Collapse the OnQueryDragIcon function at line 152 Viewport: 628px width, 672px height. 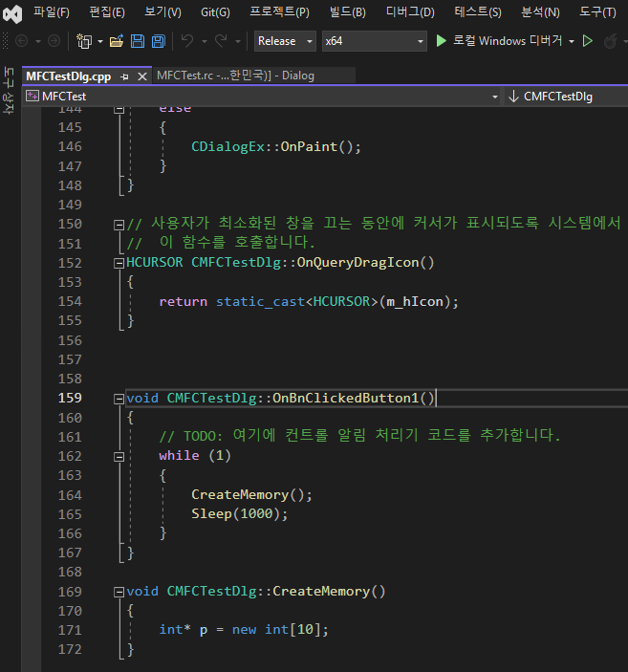(119, 263)
